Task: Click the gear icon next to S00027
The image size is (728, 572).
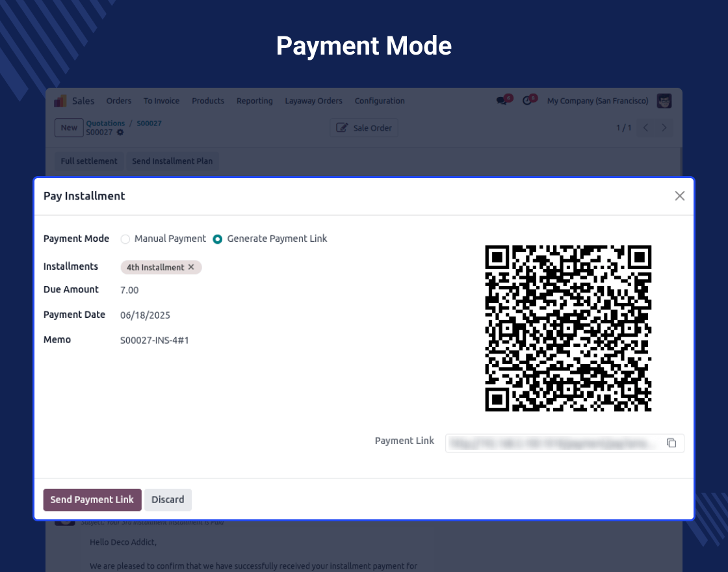Action: [120, 133]
